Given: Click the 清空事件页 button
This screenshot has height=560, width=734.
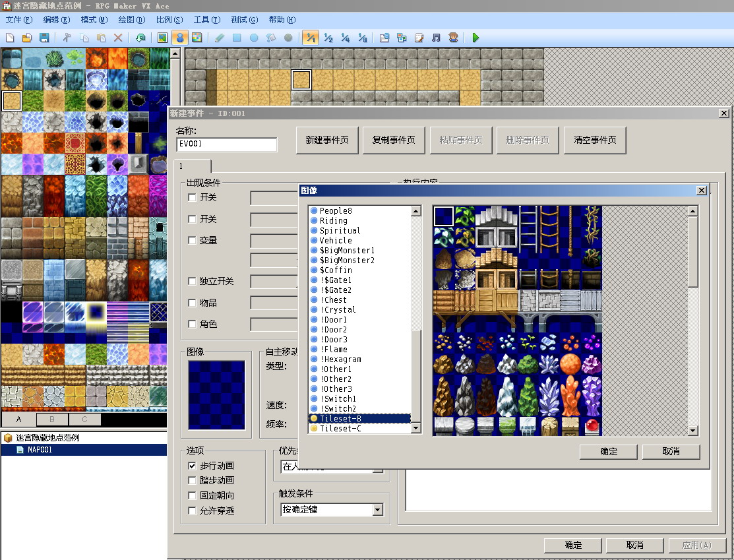Looking at the screenshot, I should pyautogui.click(x=595, y=140).
